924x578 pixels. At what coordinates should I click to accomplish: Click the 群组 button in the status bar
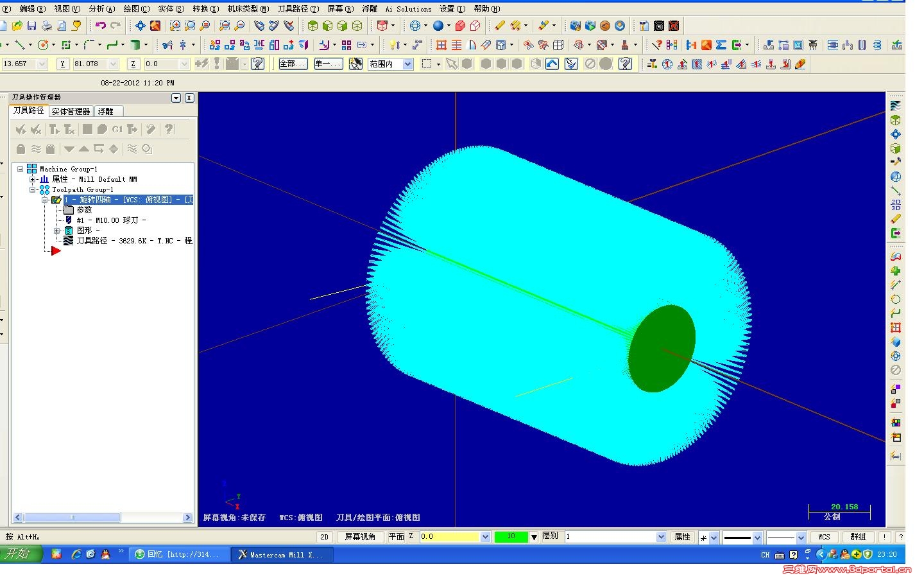click(858, 537)
